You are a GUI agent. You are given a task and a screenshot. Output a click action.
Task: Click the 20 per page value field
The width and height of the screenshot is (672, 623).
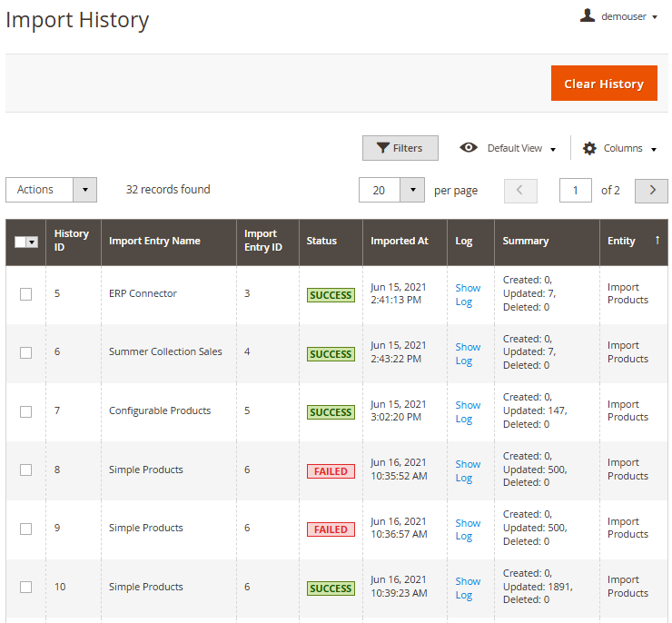380,190
